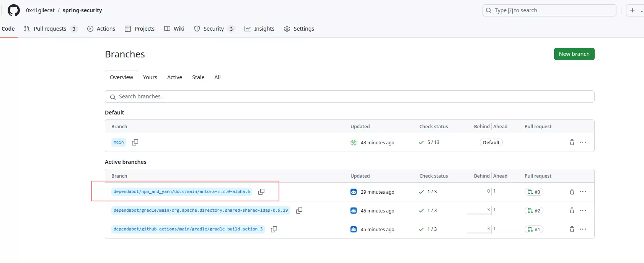644x263 pixels.
Task: Open dependabot gradle-build-action-3 branch link
Action: [188, 229]
